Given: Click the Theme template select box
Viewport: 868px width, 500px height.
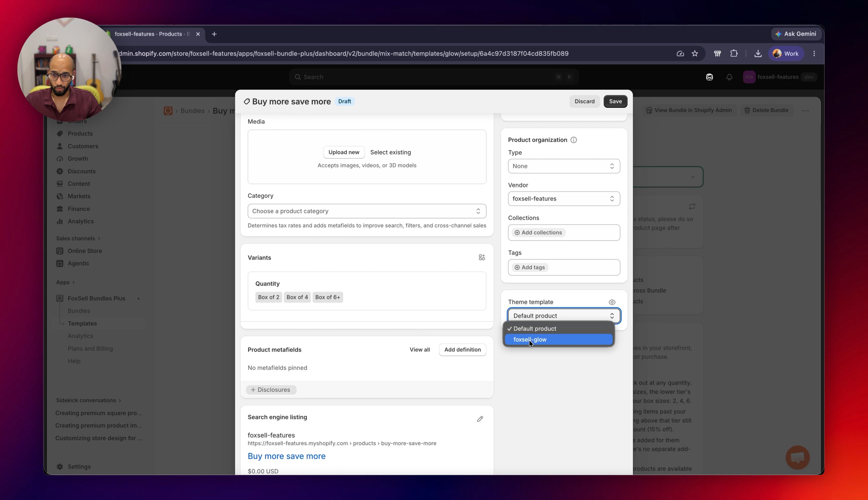Looking at the screenshot, I should coord(564,316).
